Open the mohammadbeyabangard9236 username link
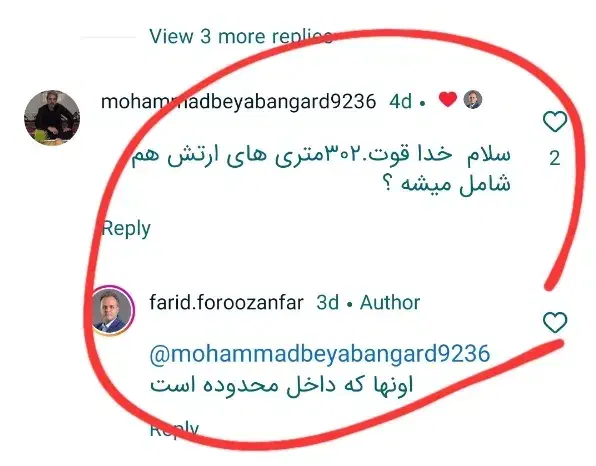The image size is (596, 466). click(x=238, y=102)
